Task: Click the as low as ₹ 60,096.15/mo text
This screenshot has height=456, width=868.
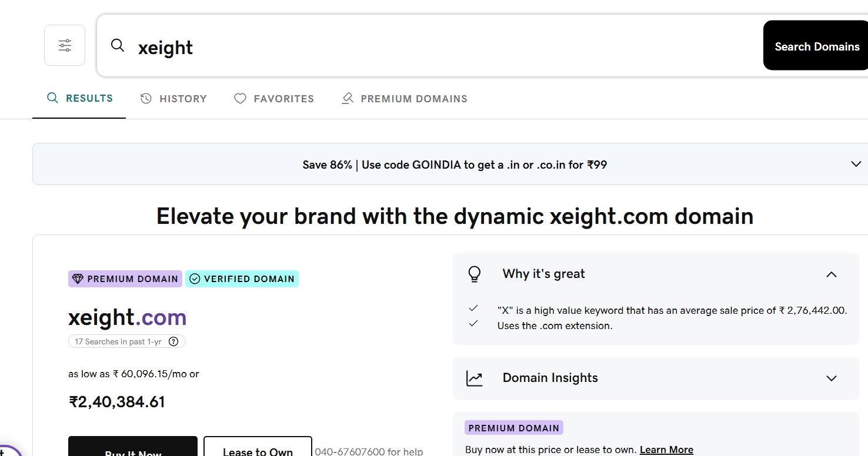Action: (133, 374)
